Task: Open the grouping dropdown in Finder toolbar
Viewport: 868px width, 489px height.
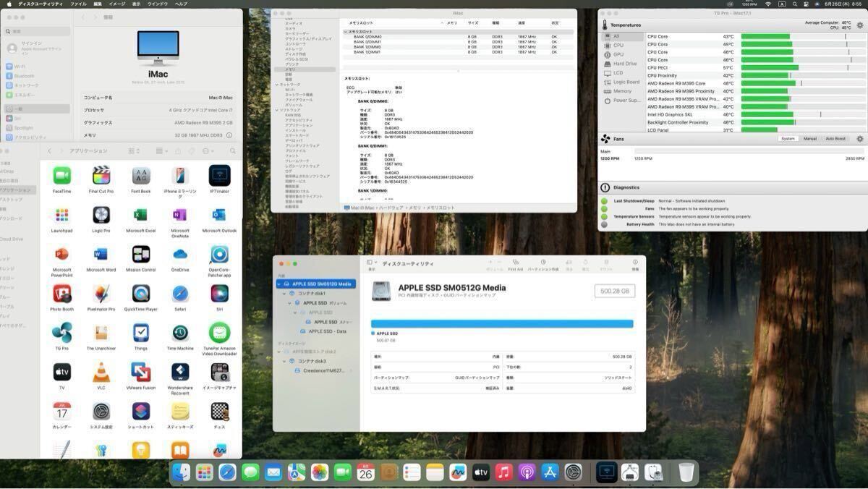Action: [x=161, y=151]
